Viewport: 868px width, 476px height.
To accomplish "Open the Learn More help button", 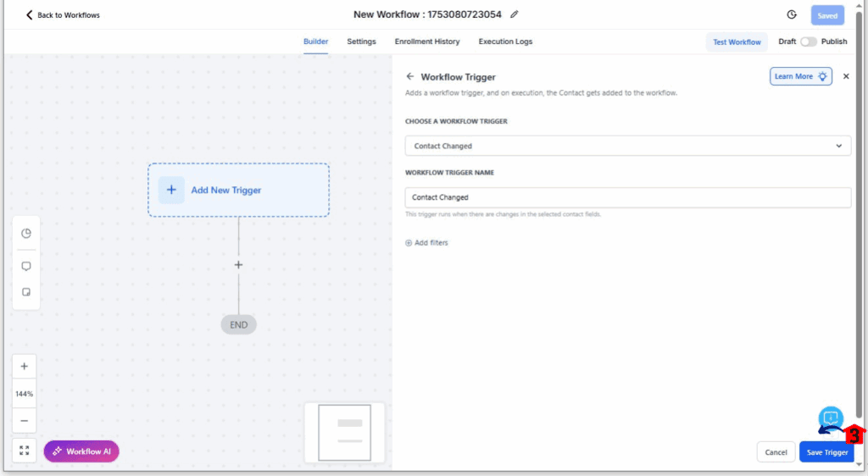I will point(800,76).
